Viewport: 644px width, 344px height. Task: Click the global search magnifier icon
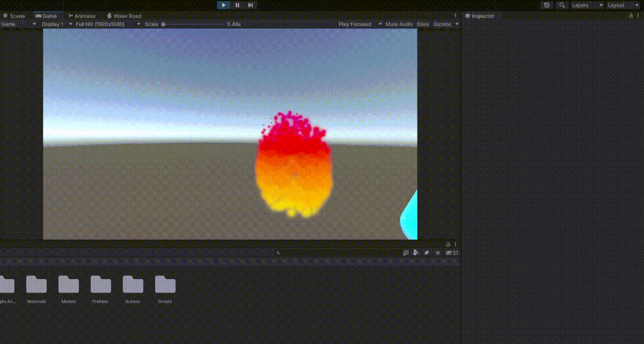tap(562, 5)
